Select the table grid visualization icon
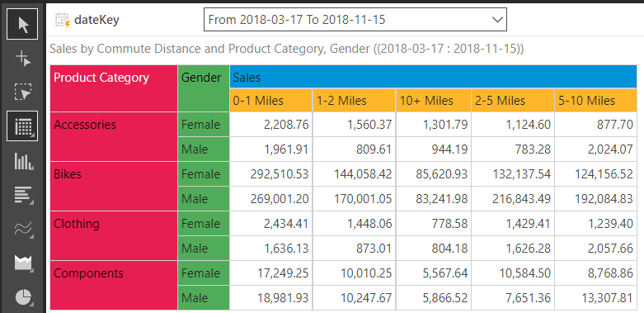 tap(22, 126)
